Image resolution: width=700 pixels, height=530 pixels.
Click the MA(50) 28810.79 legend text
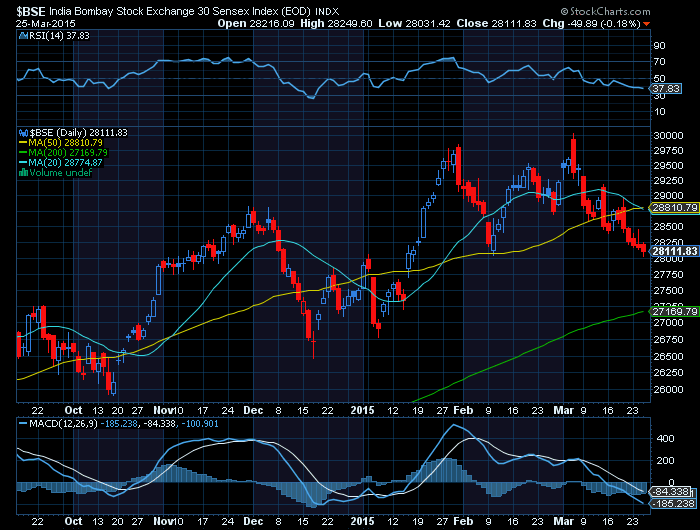click(x=65, y=143)
